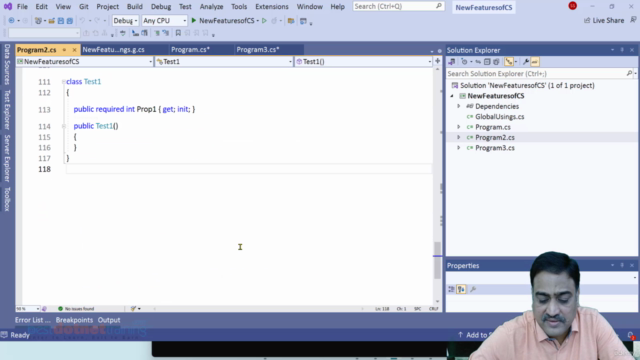Open the Build menu
This screenshot has width=640, height=360.
pyautogui.click(x=135, y=7)
